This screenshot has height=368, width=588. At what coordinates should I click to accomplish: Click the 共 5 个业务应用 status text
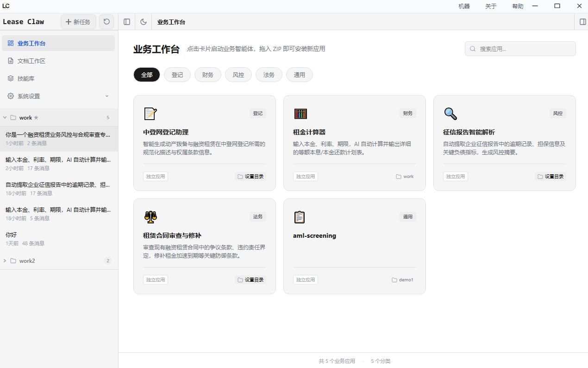(337, 361)
